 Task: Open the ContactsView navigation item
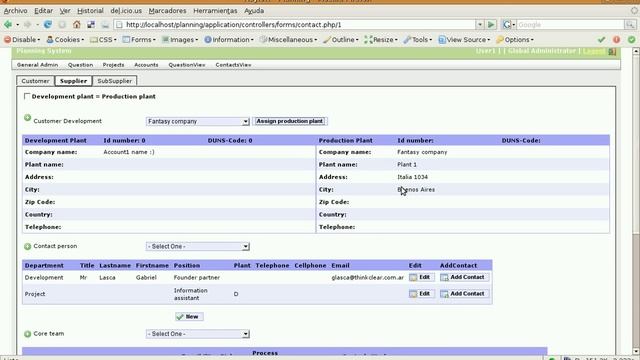[x=233, y=65]
